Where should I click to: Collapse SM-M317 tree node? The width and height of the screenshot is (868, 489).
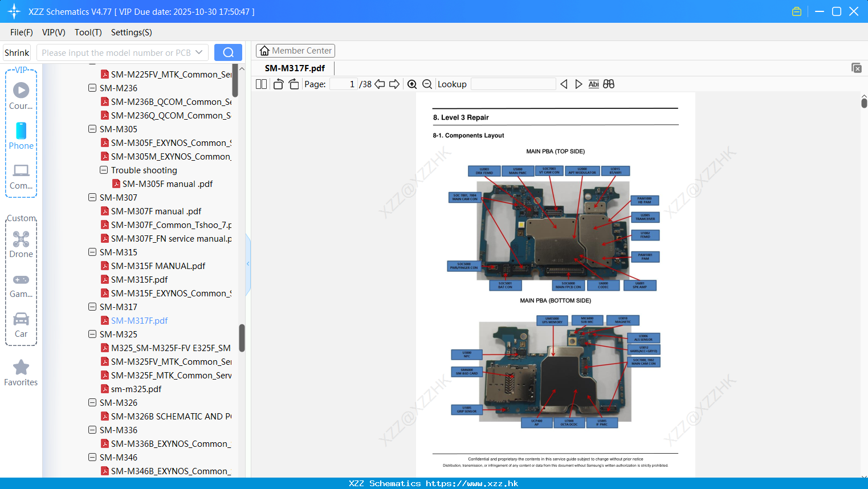click(92, 307)
